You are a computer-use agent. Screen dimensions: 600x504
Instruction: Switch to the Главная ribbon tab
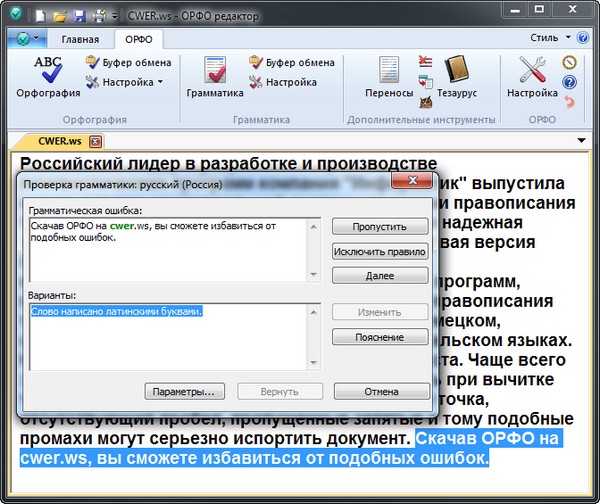tap(80, 40)
